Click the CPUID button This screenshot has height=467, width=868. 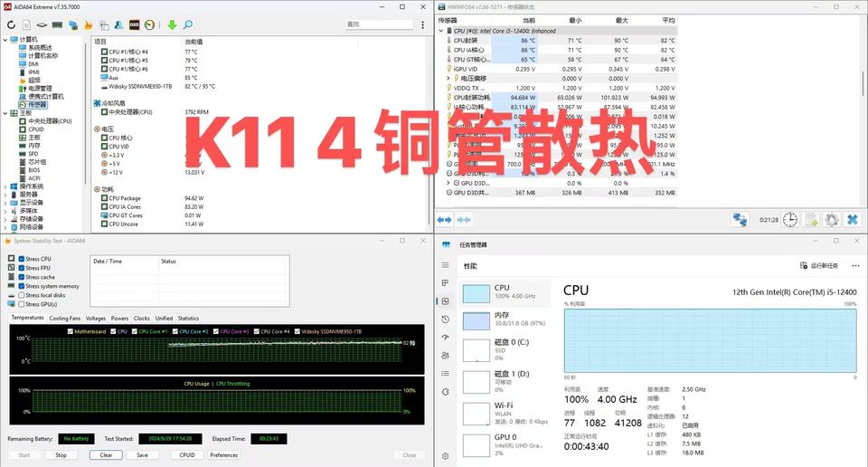[187, 455]
